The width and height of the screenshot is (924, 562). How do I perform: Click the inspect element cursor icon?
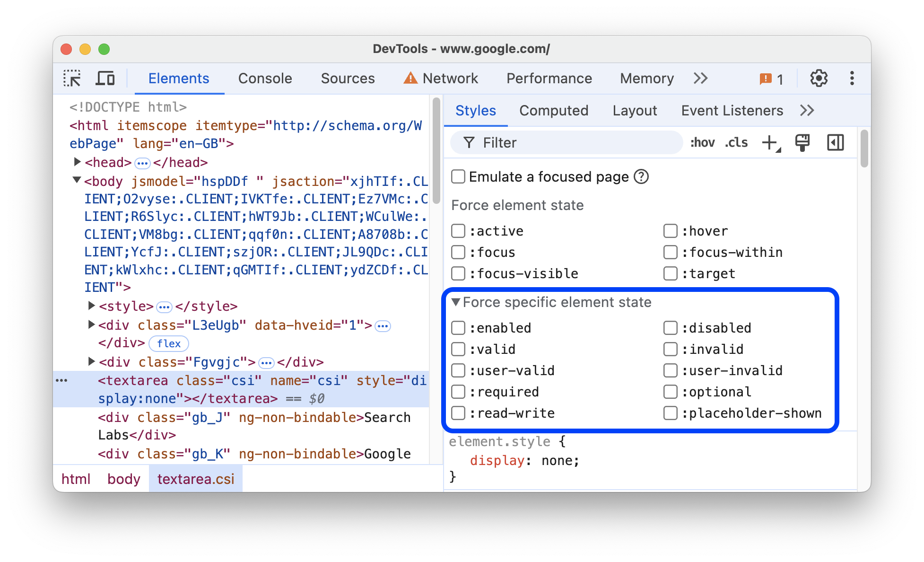pyautogui.click(x=73, y=79)
